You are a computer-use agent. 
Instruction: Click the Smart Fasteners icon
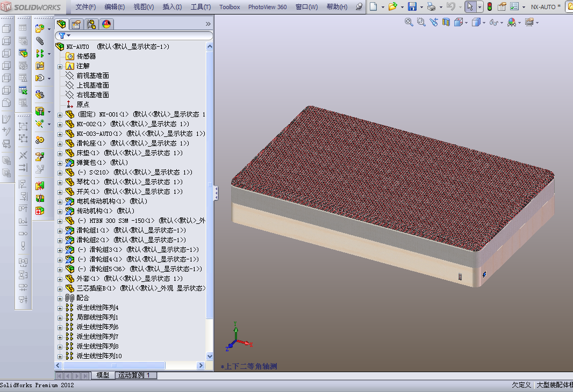[39, 66]
